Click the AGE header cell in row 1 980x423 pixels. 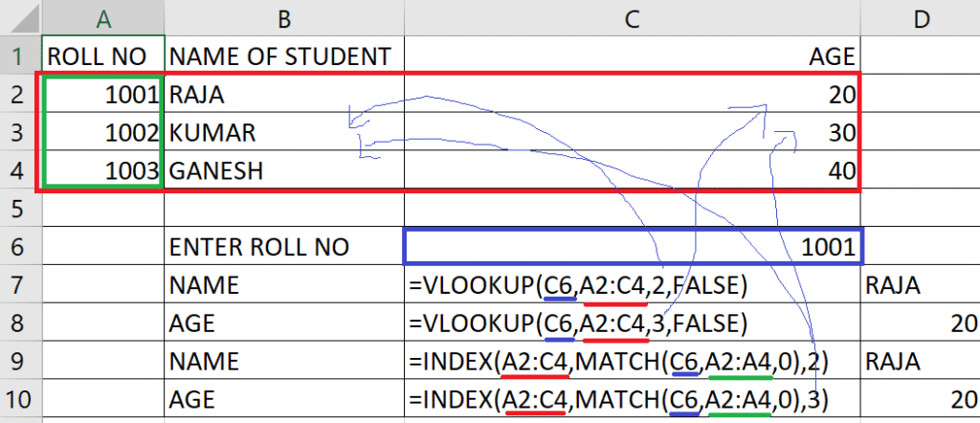tap(632, 56)
